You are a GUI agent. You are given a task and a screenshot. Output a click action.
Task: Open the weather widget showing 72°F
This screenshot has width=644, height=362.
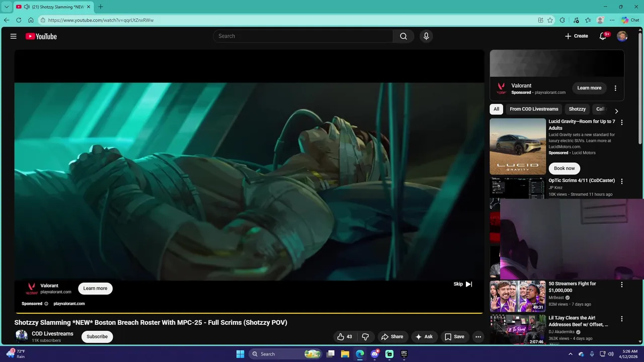coord(15,353)
